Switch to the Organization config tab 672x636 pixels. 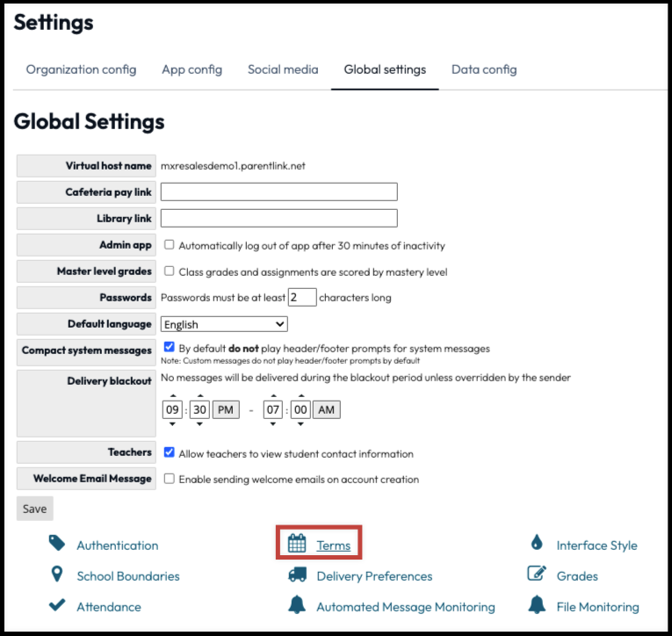point(81,69)
